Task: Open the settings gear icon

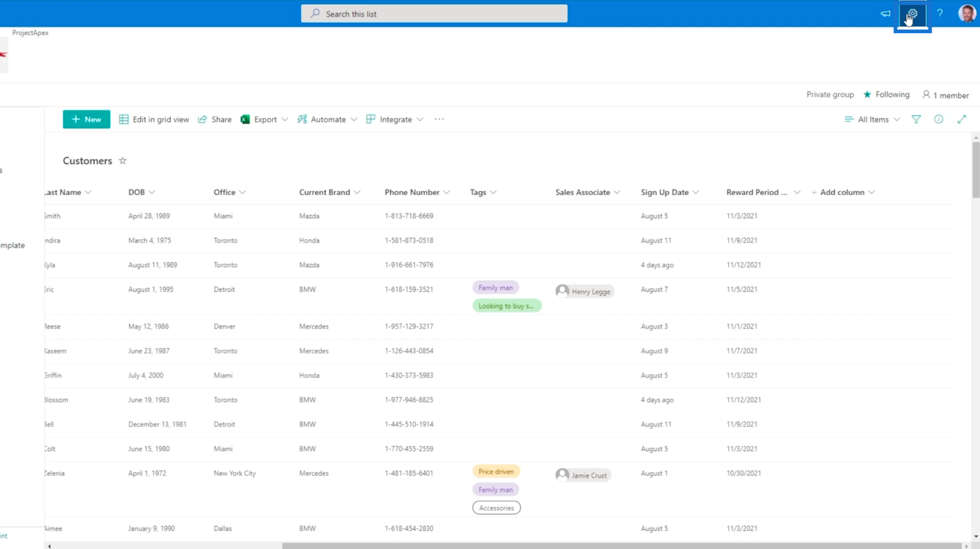Action: (912, 13)
